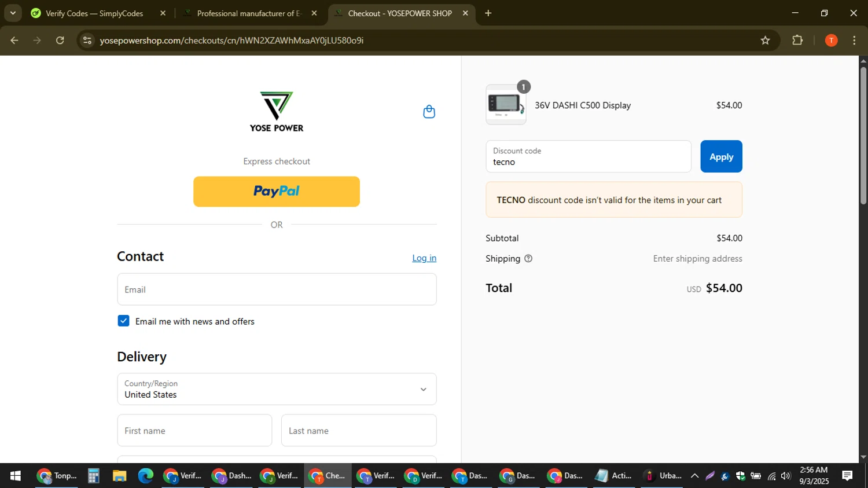
Task: Open the Wi-Fi network tray icon
Action: [x=771, y=476]
